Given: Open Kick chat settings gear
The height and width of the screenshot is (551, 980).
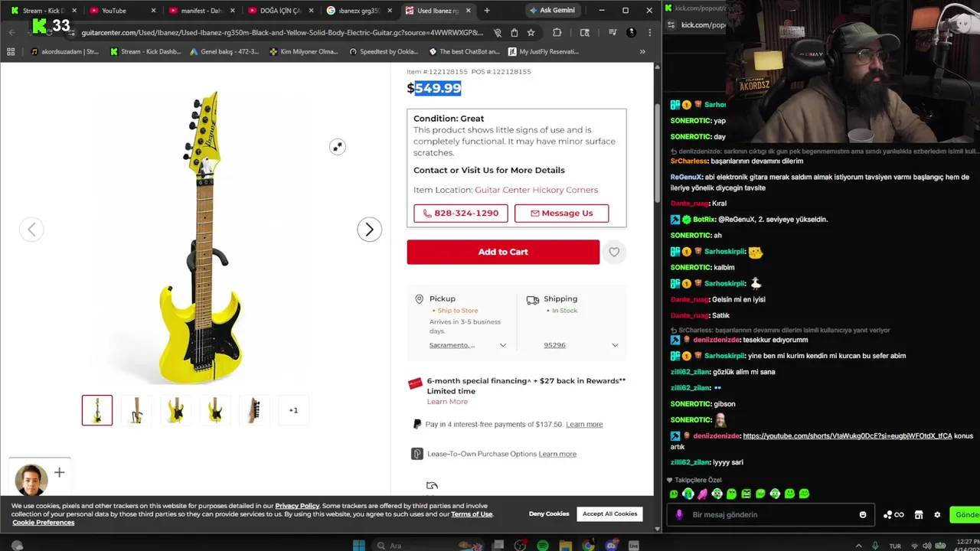Looking at the screenshot, I should point(937,515).
